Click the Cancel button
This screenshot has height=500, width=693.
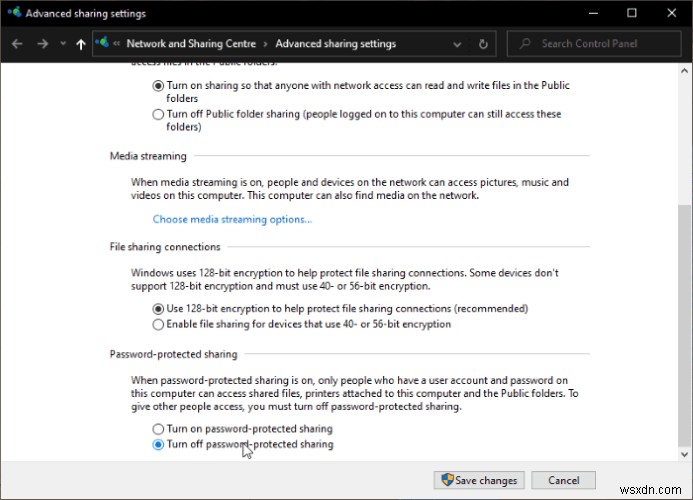point(564,480)
